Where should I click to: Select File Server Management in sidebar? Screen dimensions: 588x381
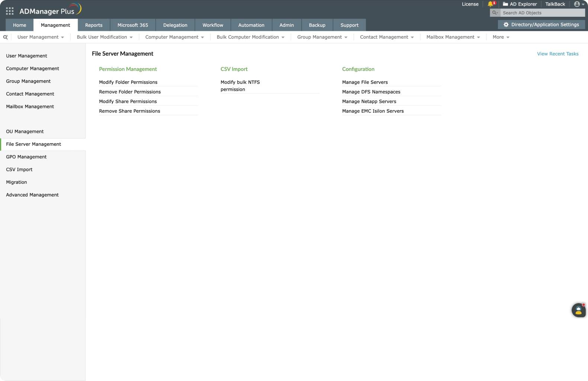coord(43,144)
